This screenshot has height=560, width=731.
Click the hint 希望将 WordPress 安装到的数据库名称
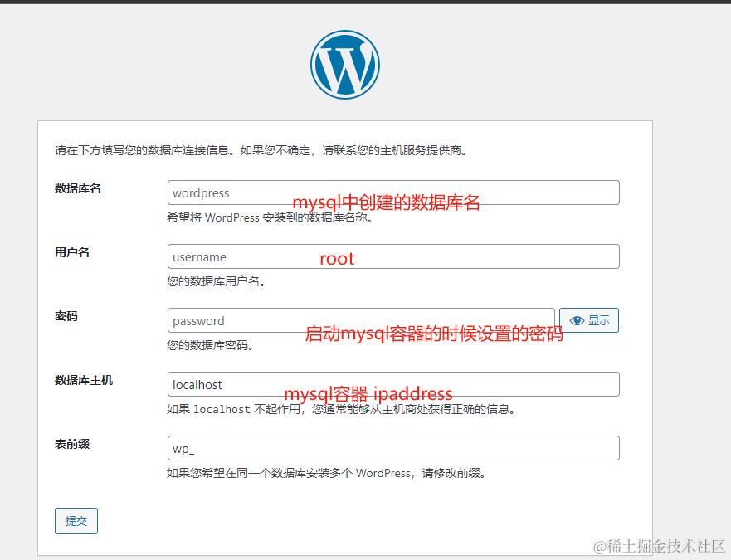270,217
